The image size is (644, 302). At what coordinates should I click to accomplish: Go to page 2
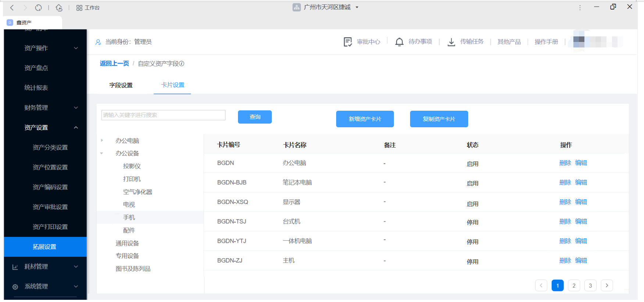tap(574, 285)
